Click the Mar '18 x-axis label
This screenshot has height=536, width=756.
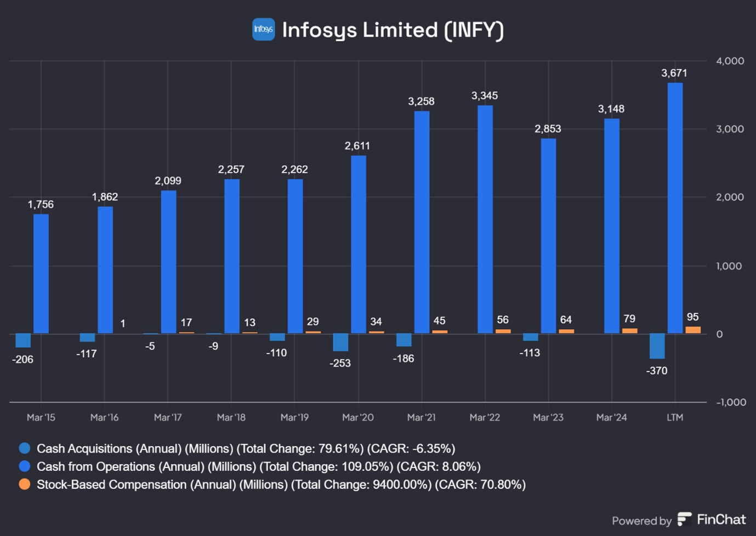point(231,417)
